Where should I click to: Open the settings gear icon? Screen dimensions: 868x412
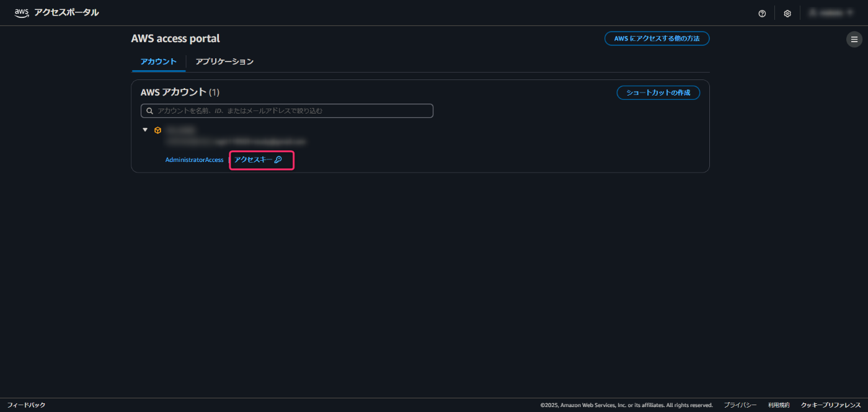(787, 13)
